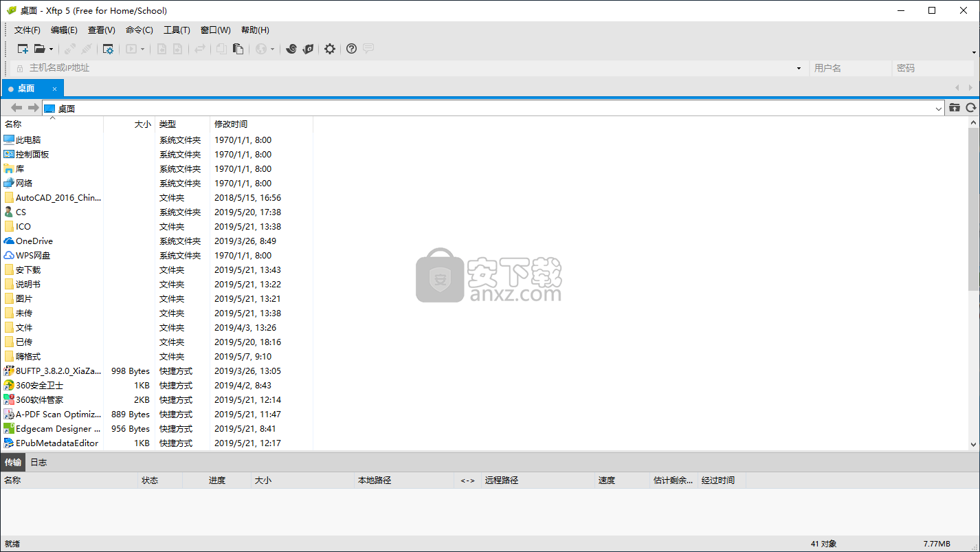Open the 编辑(E) menu
Image resolution: width=980 pixels, height=552 pixels.
click(x=64, y=30)
